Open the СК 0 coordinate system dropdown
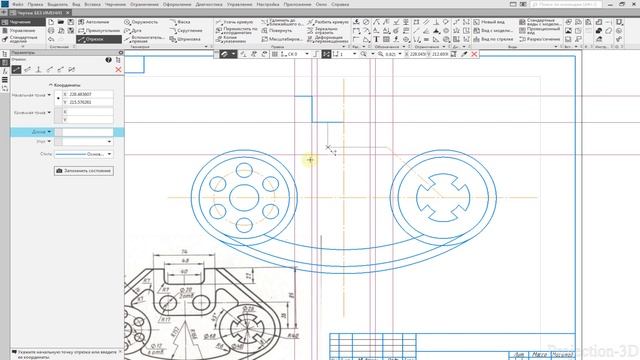Screen dimensions: 640x360 click(x=307, y=54)
